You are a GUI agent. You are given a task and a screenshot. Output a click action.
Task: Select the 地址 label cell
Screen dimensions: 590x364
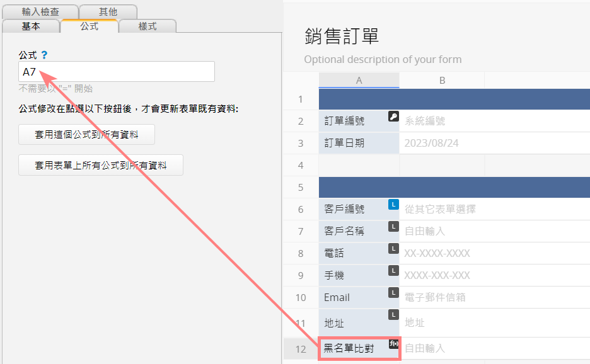coord(359,323)
